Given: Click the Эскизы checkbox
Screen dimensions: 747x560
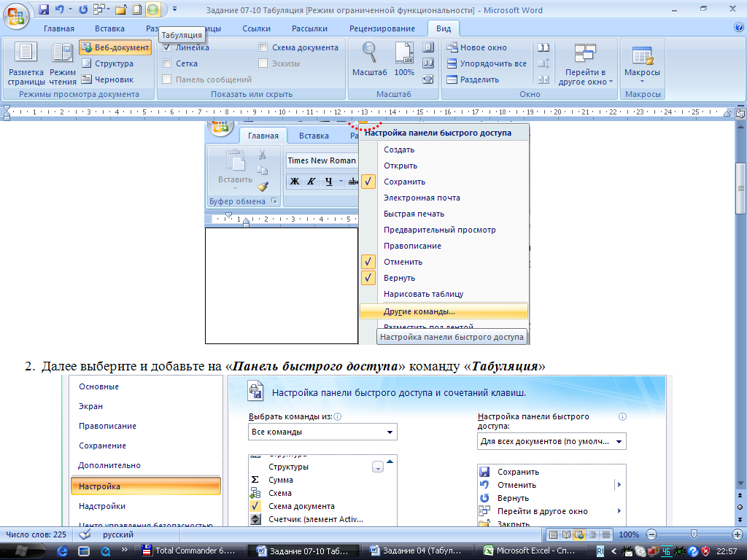Looking at the screenshot, I should coord(263,63).
